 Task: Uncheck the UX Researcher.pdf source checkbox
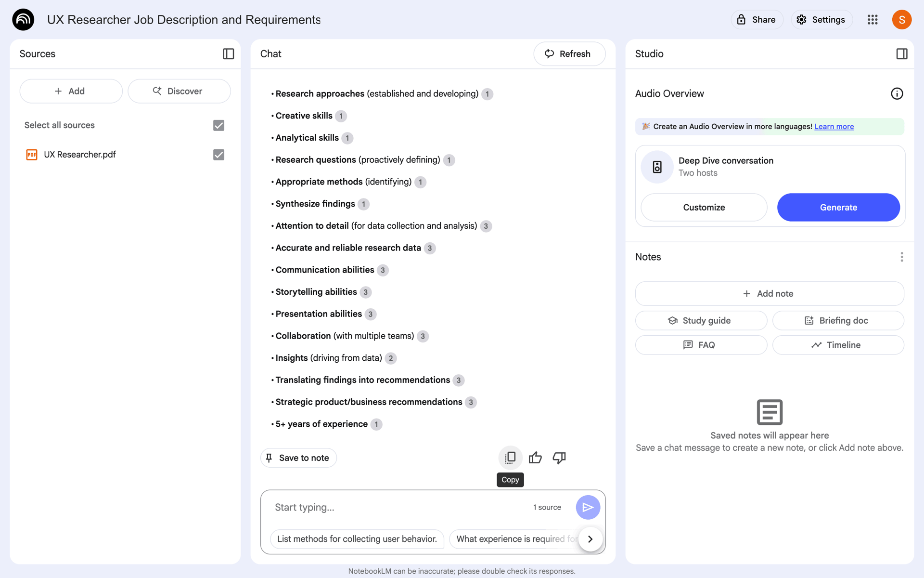pyautogui.click(x=218, y=155)
